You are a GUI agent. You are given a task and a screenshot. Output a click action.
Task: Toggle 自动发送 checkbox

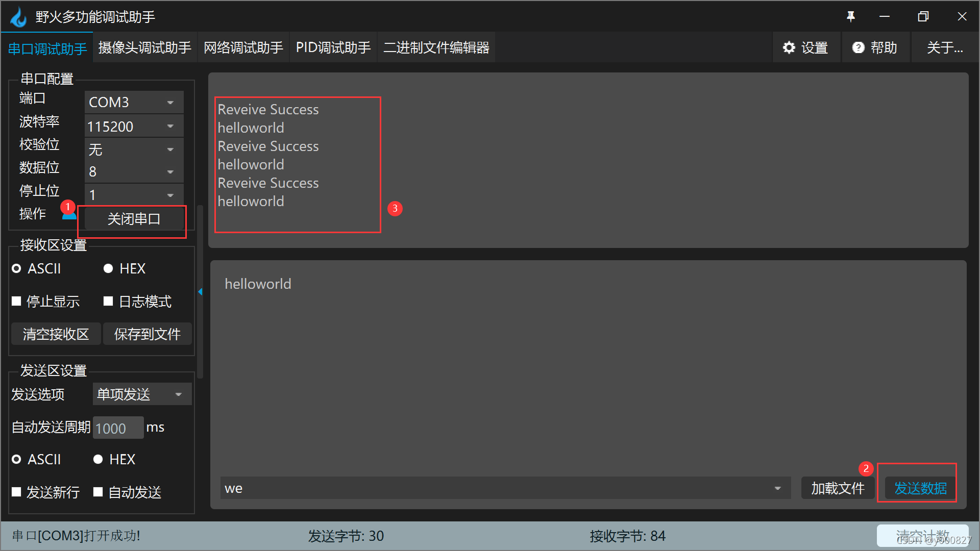pos(98,492)
